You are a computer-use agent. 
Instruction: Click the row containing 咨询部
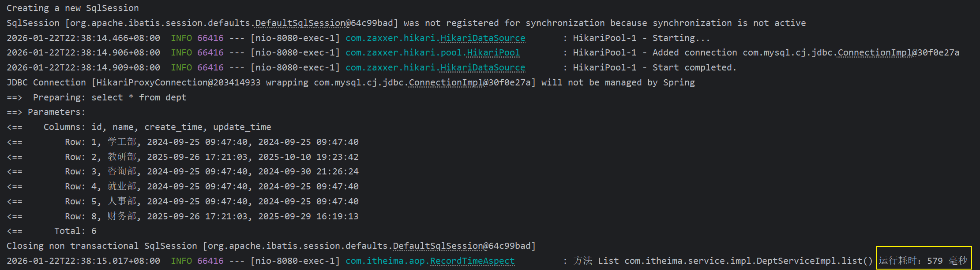[x=183, y=171]
